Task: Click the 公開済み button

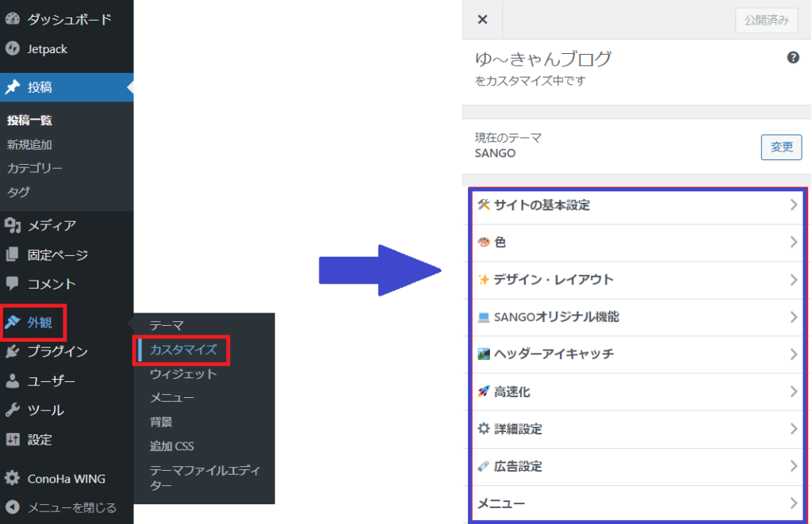Action: pyautogui.click(x=767, y=20)
